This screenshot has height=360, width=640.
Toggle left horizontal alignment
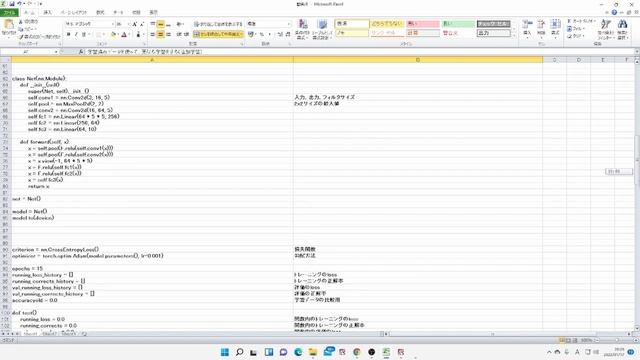pyautogui.click(x=153, y=35)
